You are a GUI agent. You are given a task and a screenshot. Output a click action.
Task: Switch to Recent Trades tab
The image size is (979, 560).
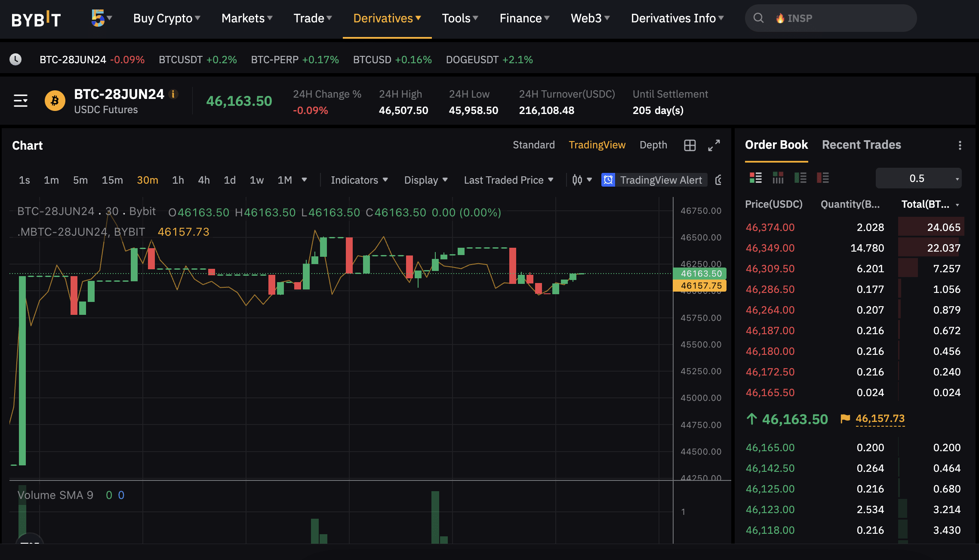coord(861,144)
